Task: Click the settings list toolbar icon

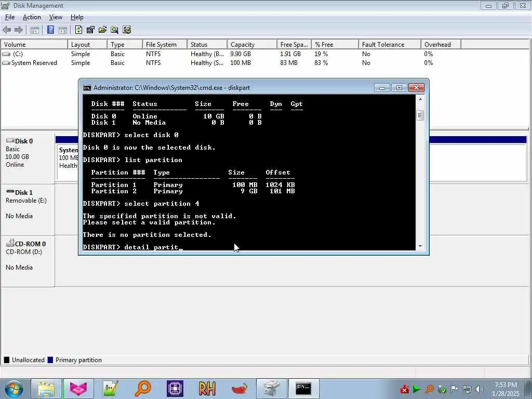Action: click(127, 30)
